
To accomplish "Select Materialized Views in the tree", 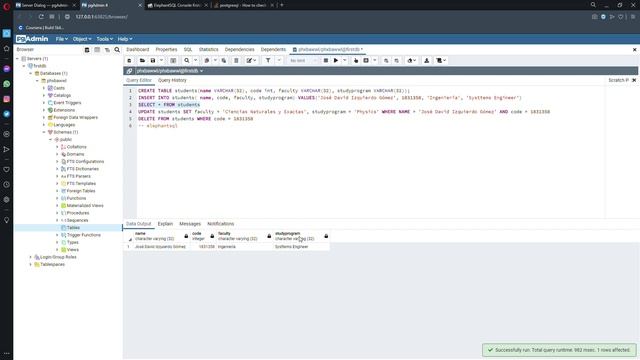I will pos(85,206).
